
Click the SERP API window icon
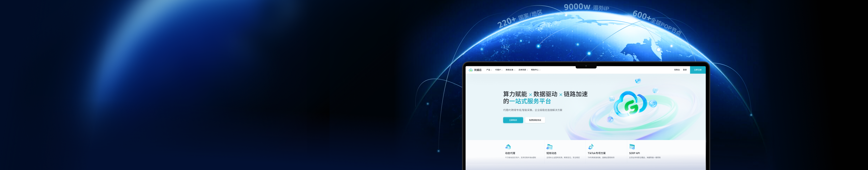[x=632, y=147]
